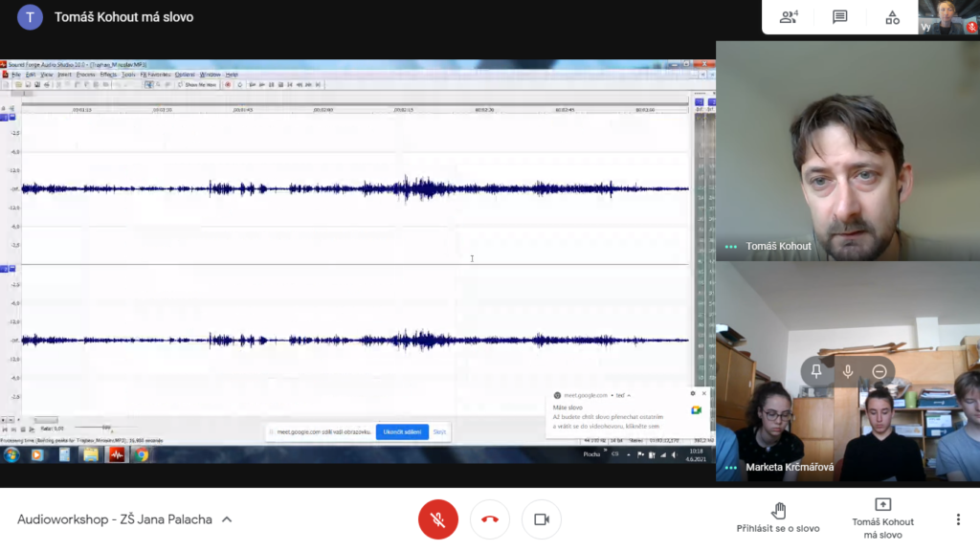Click Forward in the transport toolbar
Screen dimensions: 980x551
pyautogui.click(x=309, y=84)
